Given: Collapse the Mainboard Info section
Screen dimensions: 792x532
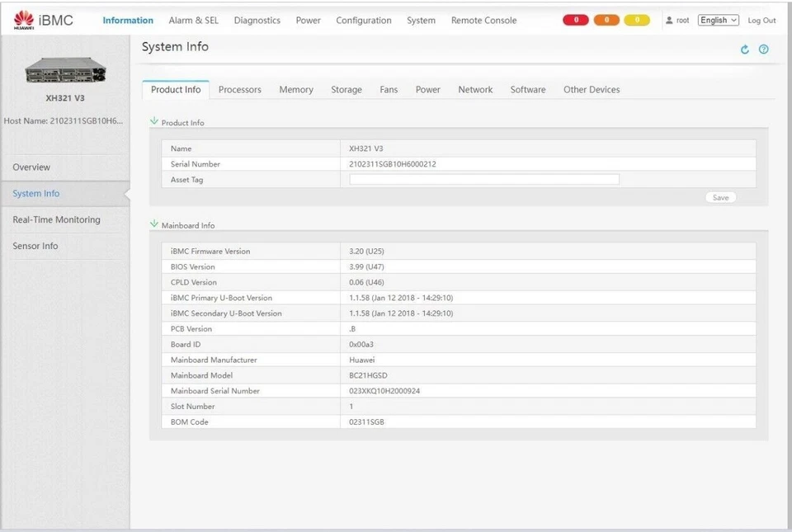Looking at the screenshot, I should (153, 224).
